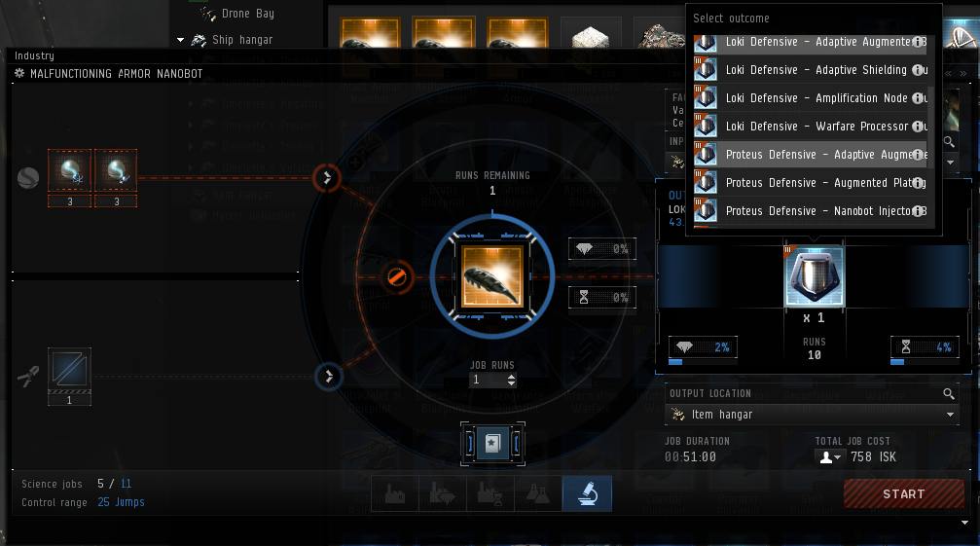Switch to the flasks activity tab
This screenshot has width=980, height=546.
(x=538, y=494)
